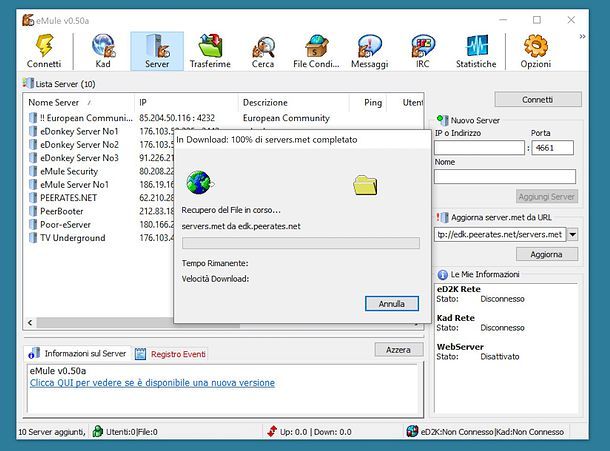Click server list scrollbar left arrow

pyautogui.click(x=30, y=323)
